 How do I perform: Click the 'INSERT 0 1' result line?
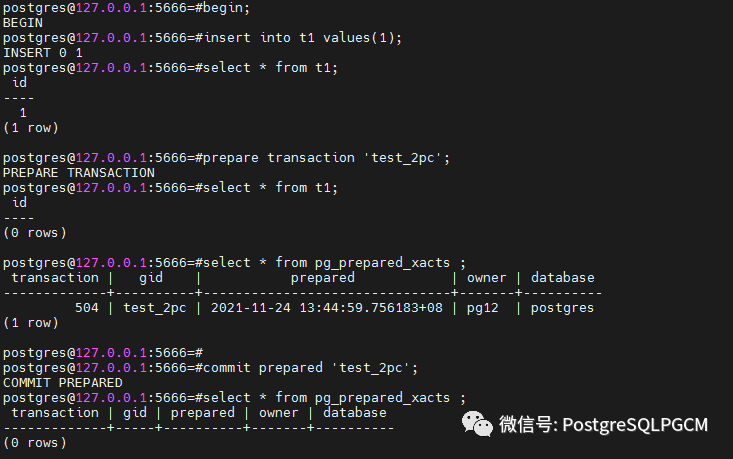(x=43, y=53)
